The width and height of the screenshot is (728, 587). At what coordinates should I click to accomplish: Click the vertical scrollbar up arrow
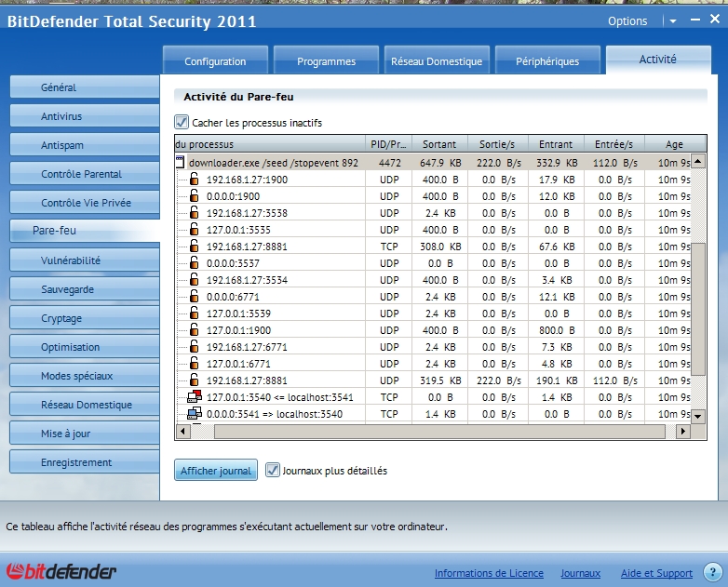(698, 161)
